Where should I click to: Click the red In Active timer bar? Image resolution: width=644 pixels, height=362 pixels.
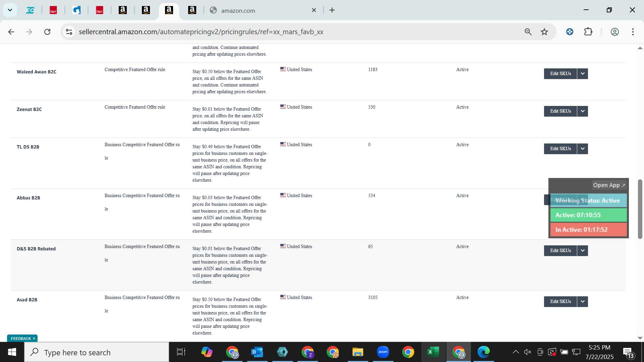(588, 230)
